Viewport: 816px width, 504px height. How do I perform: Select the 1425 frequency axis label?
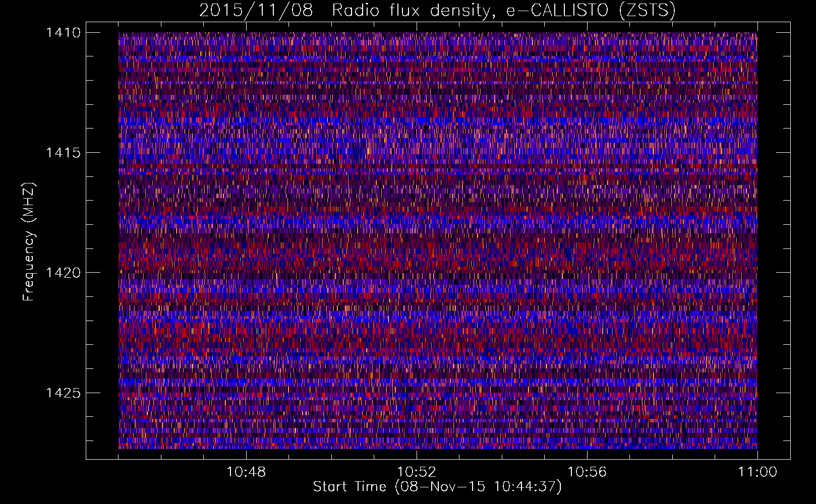[63, 393]
